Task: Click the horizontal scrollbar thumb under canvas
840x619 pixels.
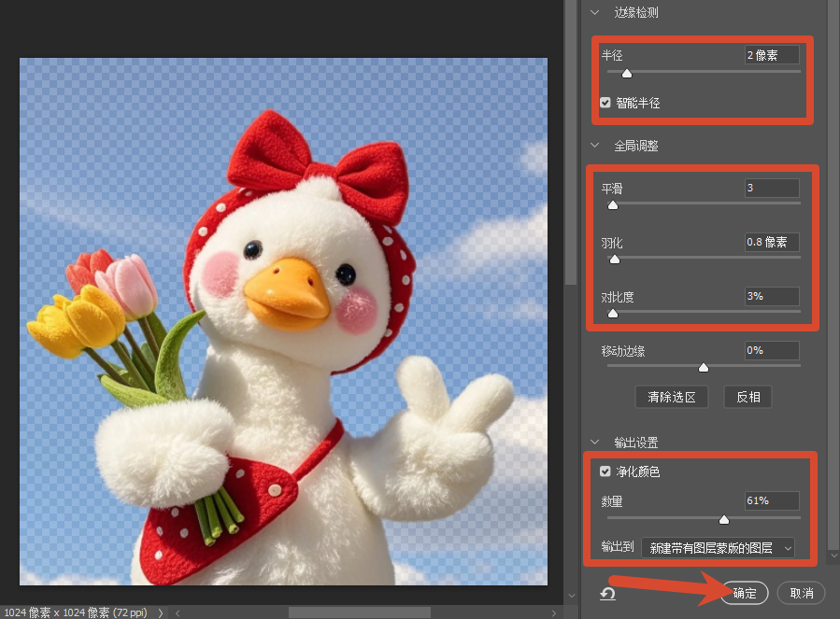Action: coord(360,612)
